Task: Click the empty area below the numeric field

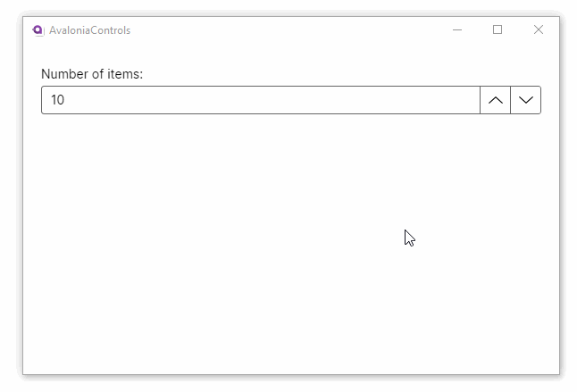Action: tap(268, 241)
